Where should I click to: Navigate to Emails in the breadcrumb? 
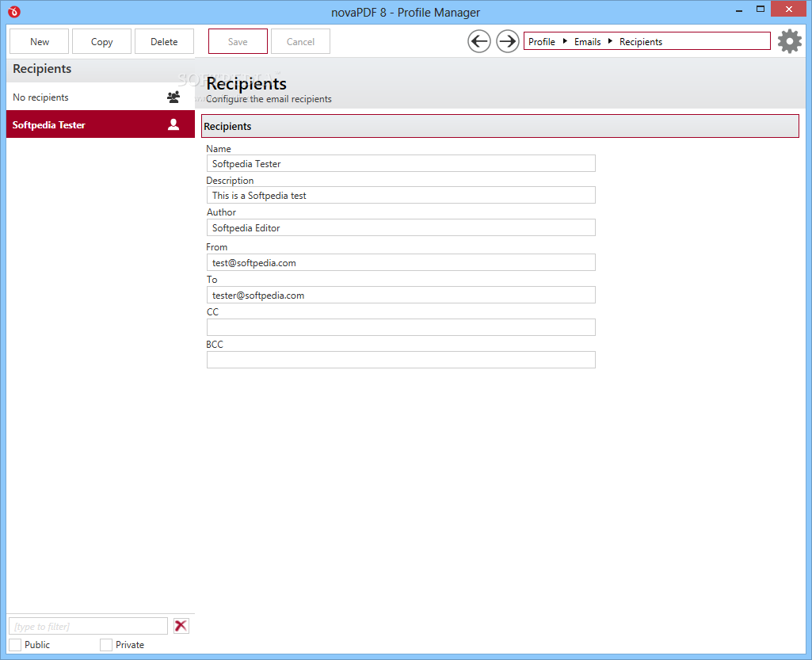coord(587,41)
